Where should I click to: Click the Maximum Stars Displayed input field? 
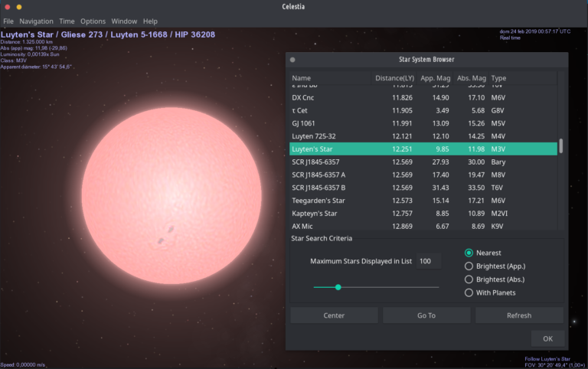click(428, 262)
